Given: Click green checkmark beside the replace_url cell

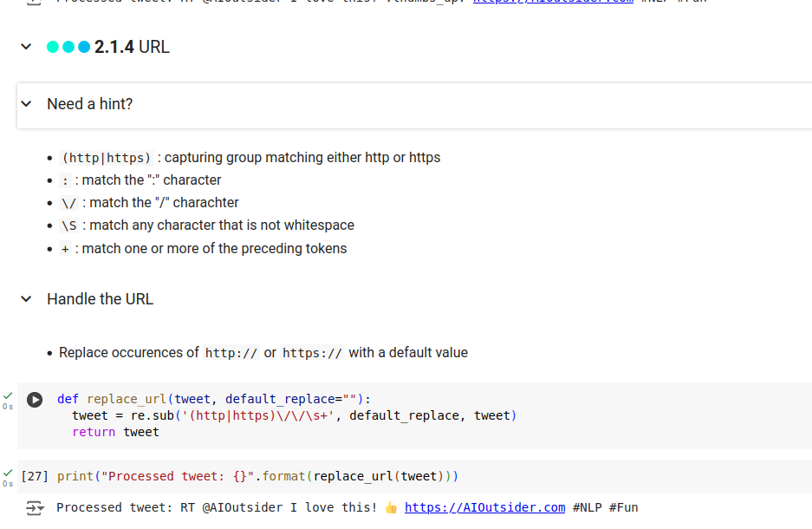Looking at the screenshot, I should [x=8, y=396].
